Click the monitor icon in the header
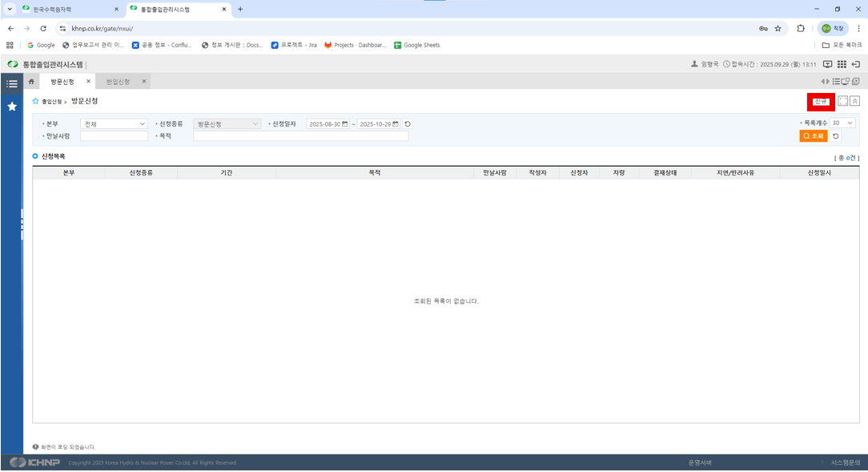The image size is (868, 472). pos(828,64)
